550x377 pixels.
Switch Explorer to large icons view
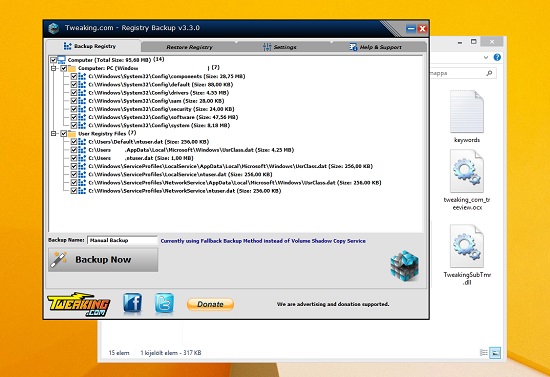(x=495, y=352)
